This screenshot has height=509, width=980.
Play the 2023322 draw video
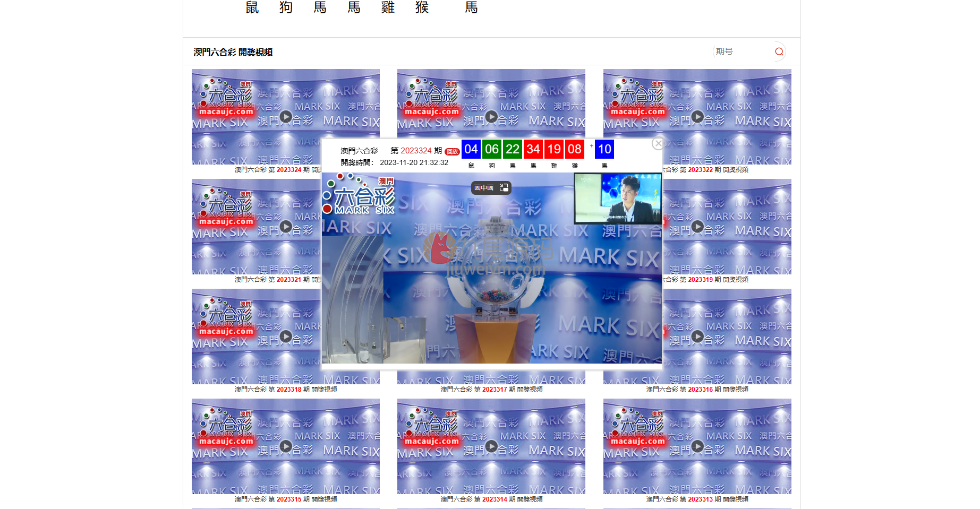697,117
